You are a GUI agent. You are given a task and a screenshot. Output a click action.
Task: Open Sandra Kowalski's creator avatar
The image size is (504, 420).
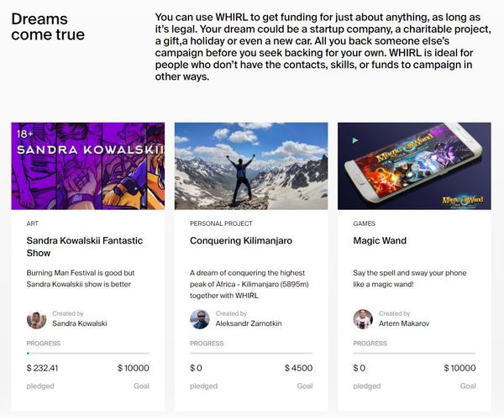[x=36, y=320]
